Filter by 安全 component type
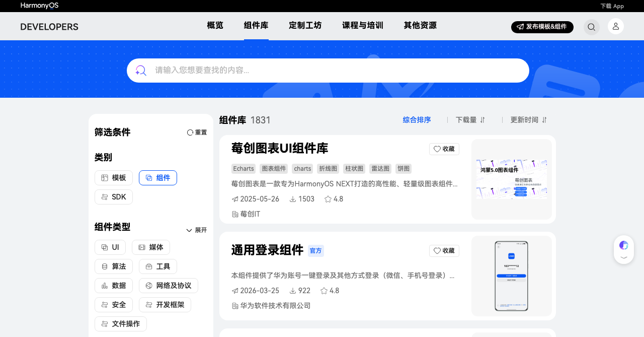Viewport: 644px width, 337px height. pos(114,305)
